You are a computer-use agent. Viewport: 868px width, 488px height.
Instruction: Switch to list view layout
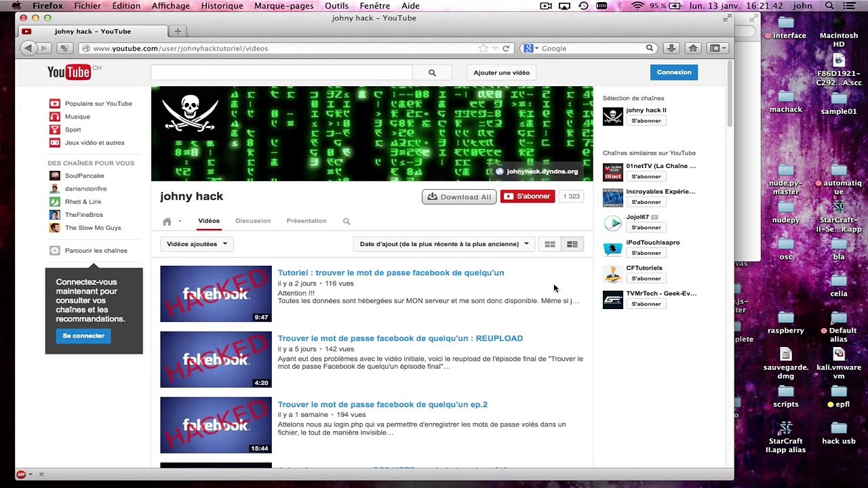(572, 244)
